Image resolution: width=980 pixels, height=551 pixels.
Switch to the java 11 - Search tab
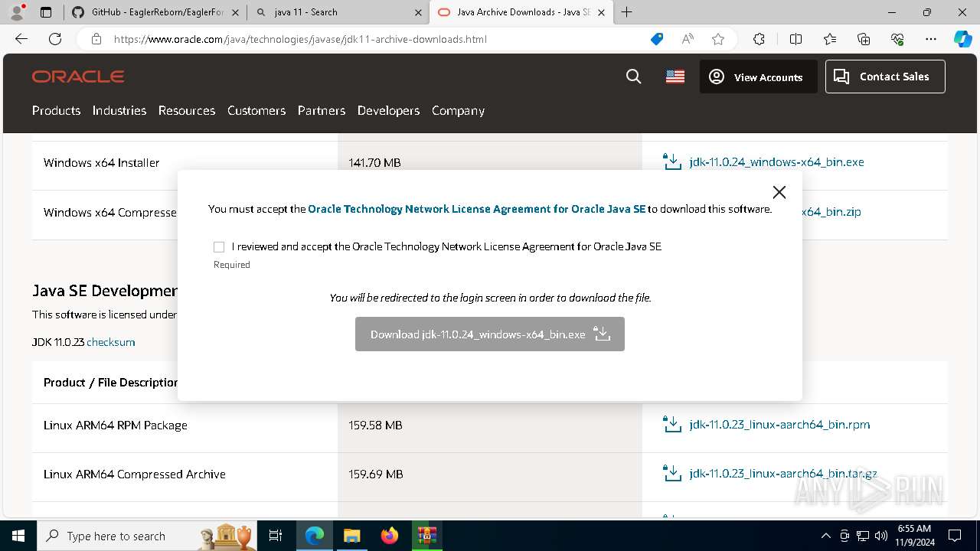point(338,12)
